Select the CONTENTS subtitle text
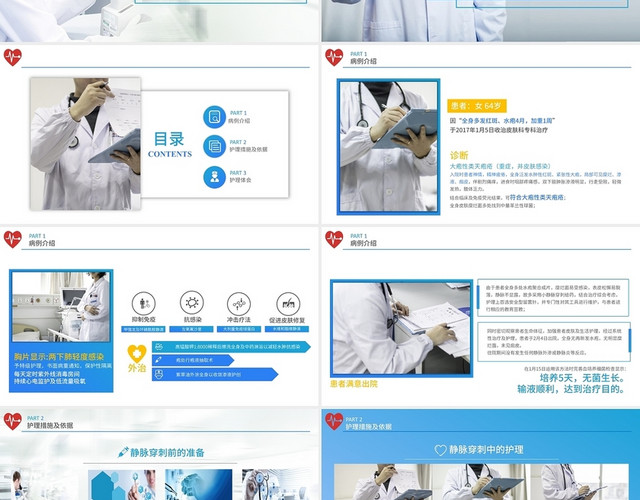The width and height of the screenshot is (640, 500). tap(170, 154)
